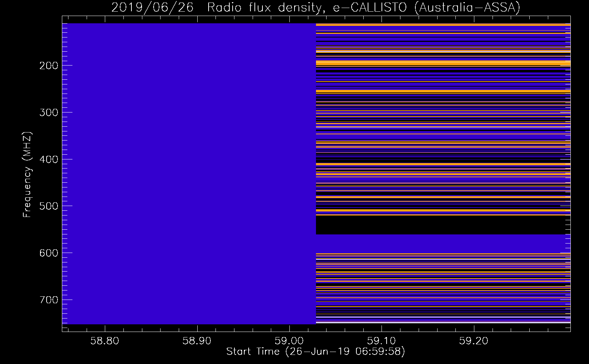The height and width of the screenshot is (364, 589).
Task: Select the 300 frequency tick label
Action: click(x=48, y=112)
